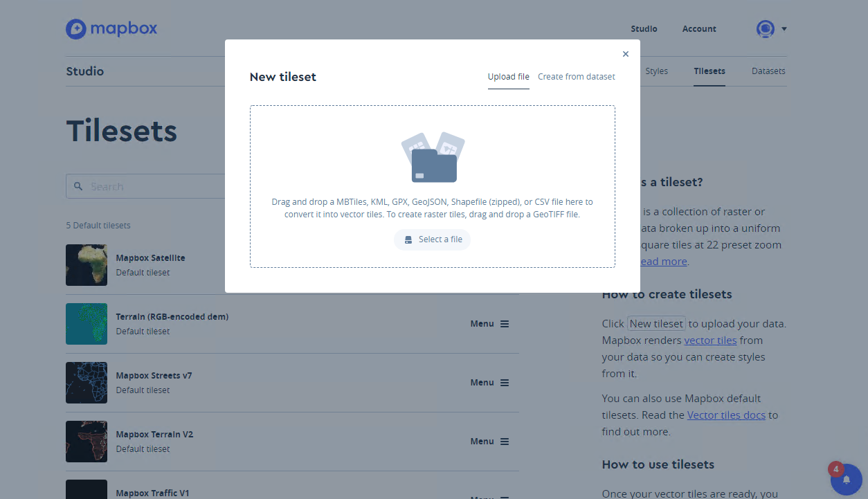Screen dimensions: 868x499
Task: Click Mapbox Terrain V2 tileset name
Action: pos(155,435)
